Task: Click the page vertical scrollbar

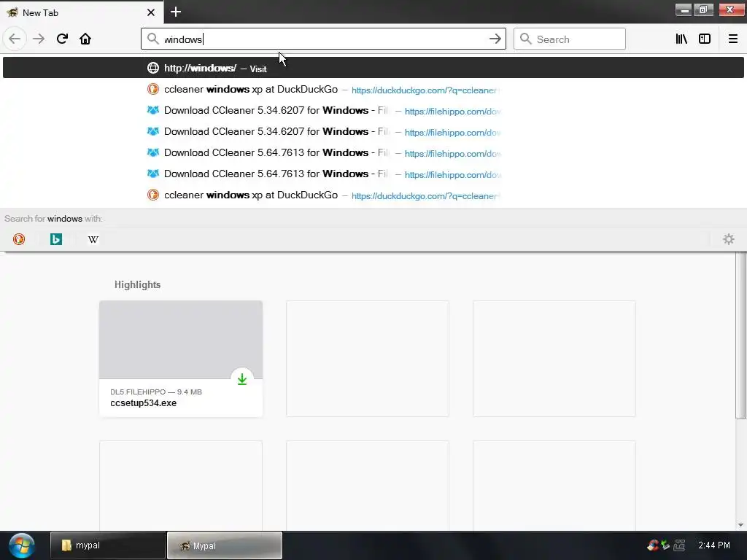Action: (x=740, y=335)
